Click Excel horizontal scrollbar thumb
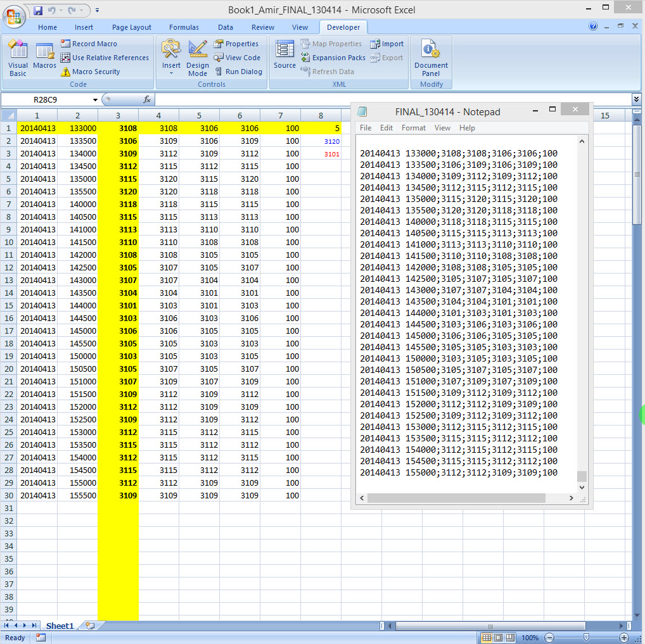The width and height of the screenshot is (645, 644). [490, 626]
